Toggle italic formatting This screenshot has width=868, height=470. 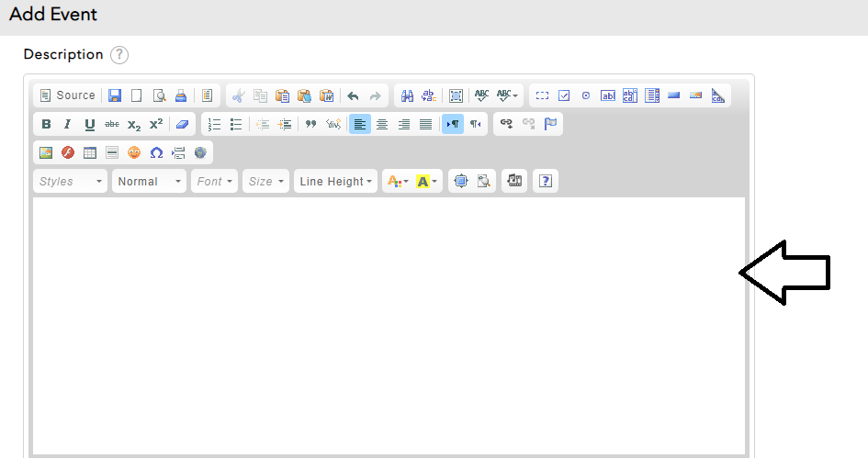point(68,124)
